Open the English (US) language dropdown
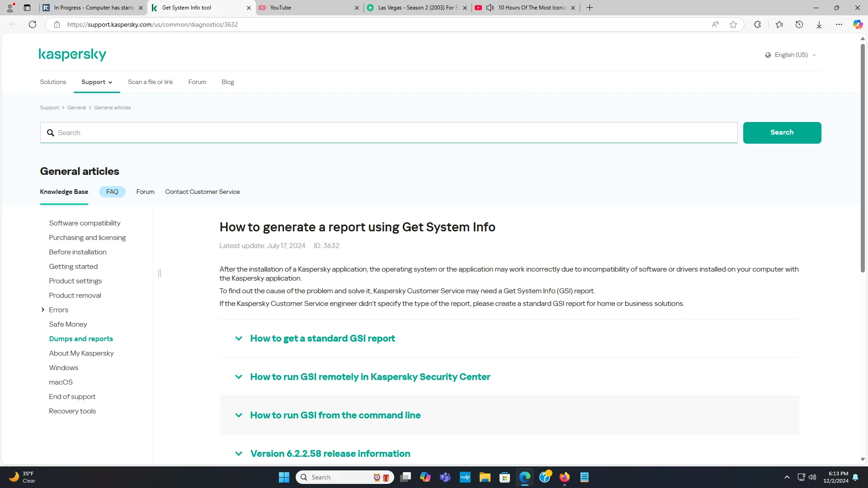The image size is (868, 488). click(x=791, y=55)
